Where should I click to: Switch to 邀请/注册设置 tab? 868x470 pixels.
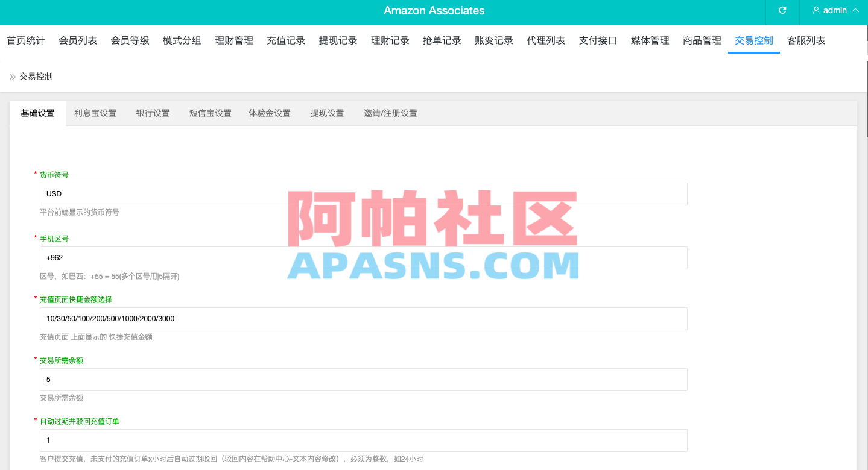click(390, 113)
